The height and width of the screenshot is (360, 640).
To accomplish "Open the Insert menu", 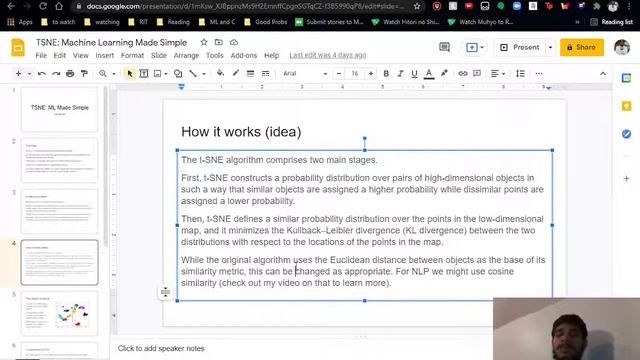I will tap(104, 55).
